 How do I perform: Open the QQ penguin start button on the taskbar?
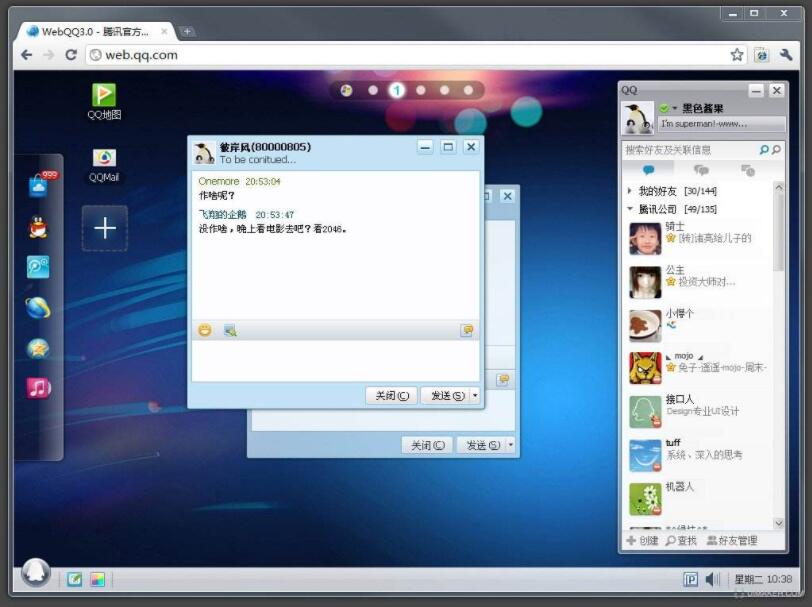pos(36,572)
